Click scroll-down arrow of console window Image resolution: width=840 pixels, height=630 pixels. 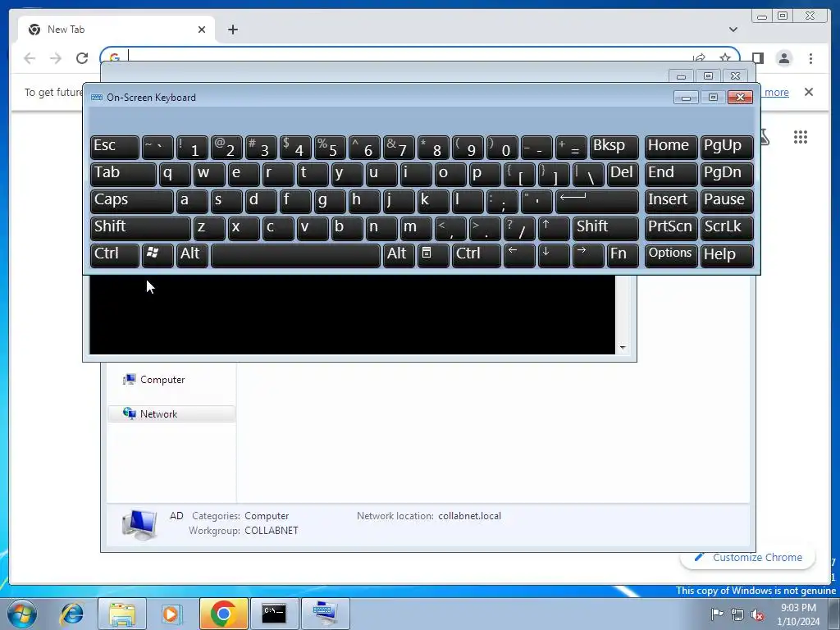(623, 348)
